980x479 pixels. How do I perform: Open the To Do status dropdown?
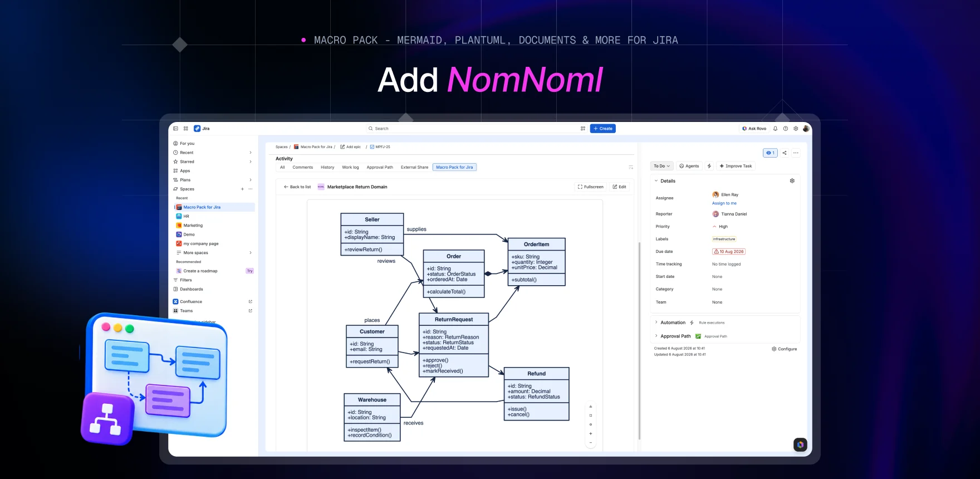click(662, 166)
